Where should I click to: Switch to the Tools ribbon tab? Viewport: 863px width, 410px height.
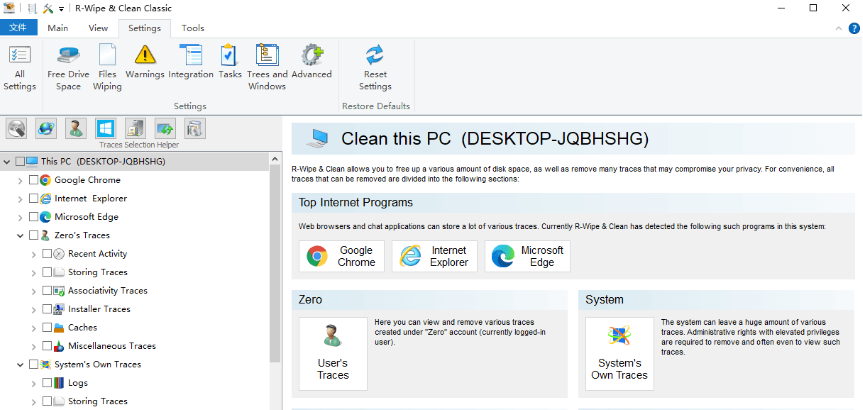pos(193,28)
